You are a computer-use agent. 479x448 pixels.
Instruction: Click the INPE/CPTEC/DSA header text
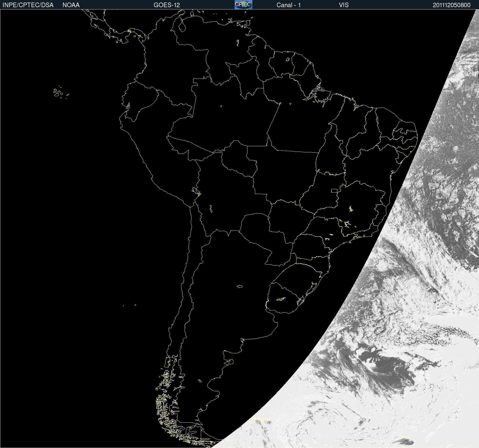28,5
